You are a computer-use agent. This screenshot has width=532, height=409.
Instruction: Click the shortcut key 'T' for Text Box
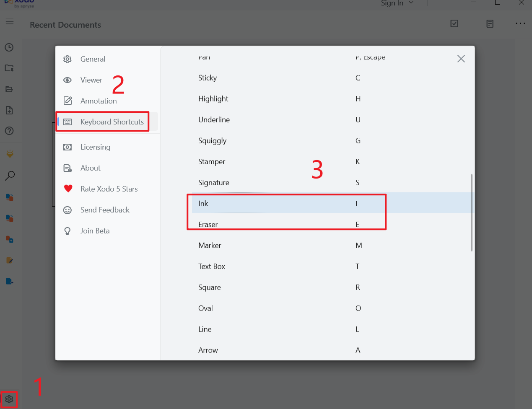pyautogui.click(x=358, y=267)
